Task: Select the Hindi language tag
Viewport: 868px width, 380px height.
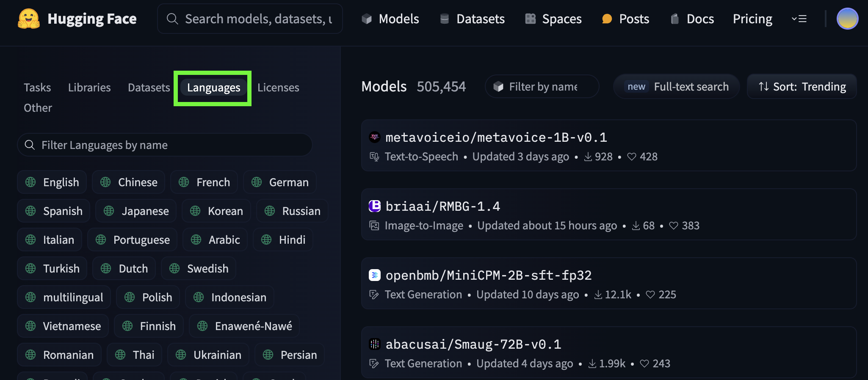Action: click(x=283, y=240)
